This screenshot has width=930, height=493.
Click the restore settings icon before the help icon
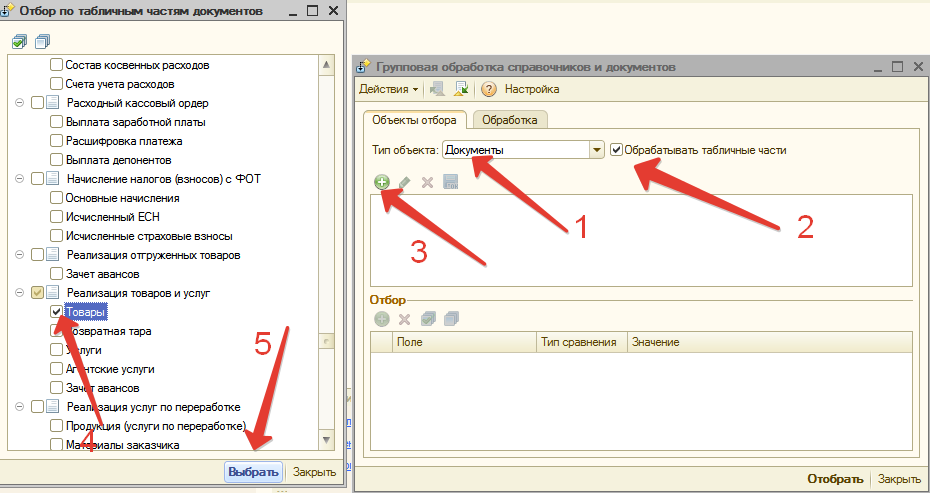[461, 89]
